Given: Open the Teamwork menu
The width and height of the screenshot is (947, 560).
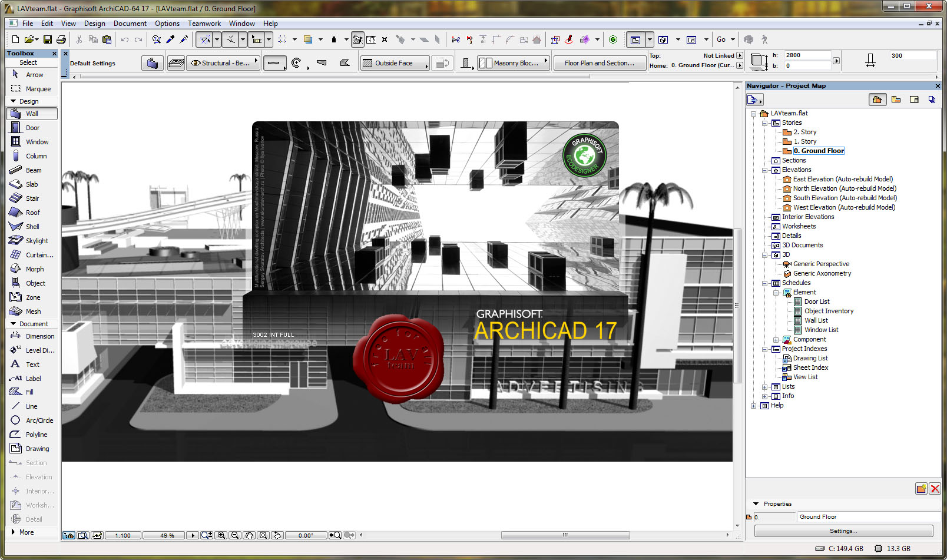Looking at the screenshot, I should click(204, 24).
